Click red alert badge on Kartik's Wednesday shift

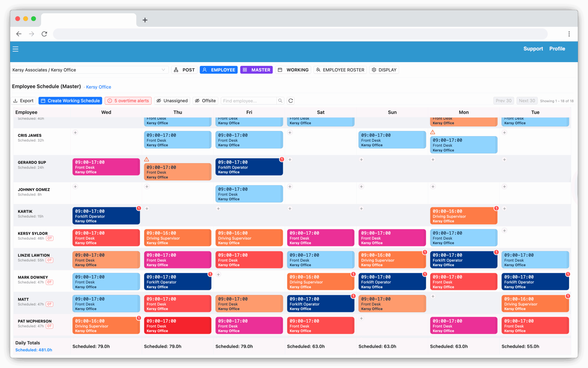click(x=139, y=208)
